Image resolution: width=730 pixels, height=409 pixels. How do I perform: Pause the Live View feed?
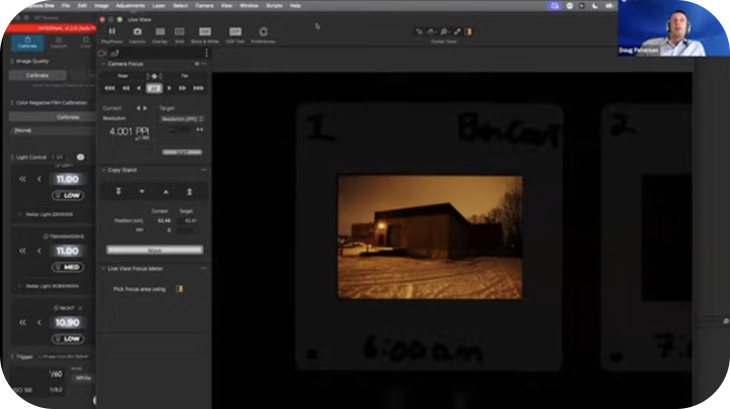click(x=112, y=32)
